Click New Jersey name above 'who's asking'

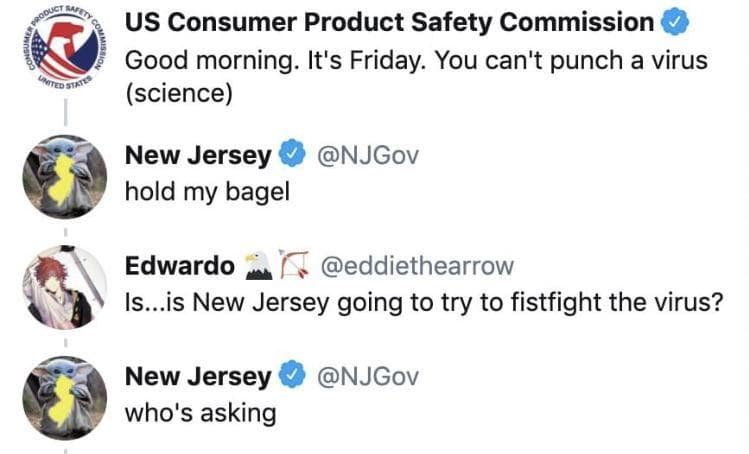pos(197,377)
